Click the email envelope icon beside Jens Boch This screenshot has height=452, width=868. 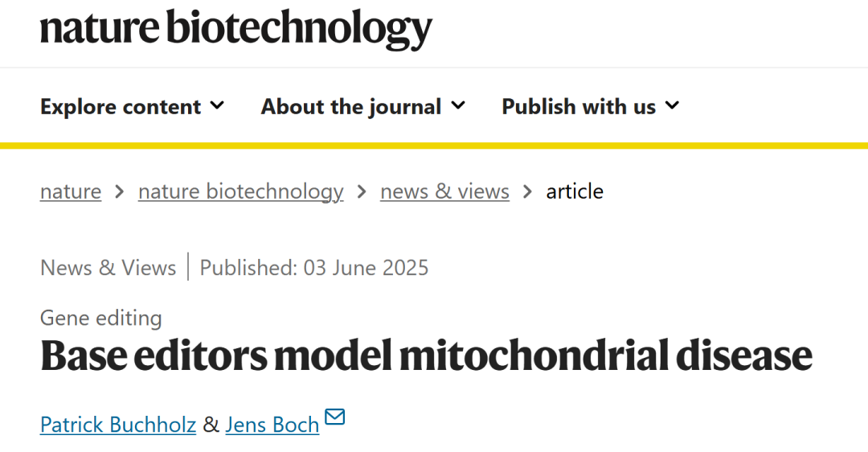click(334, 417)
